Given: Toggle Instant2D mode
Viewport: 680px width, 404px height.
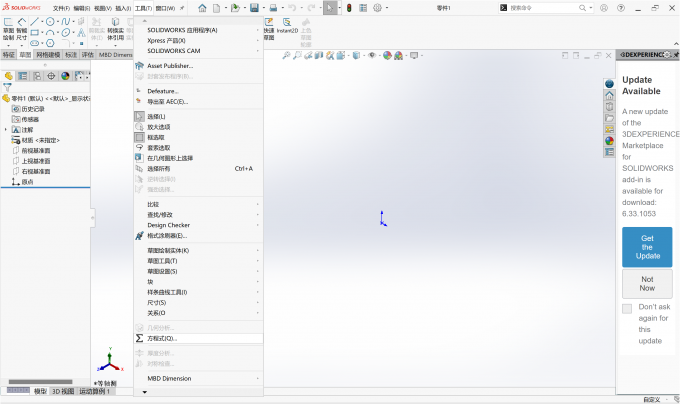Looking at the screenshot, I should pyautogui.click(x=287, y=26).
